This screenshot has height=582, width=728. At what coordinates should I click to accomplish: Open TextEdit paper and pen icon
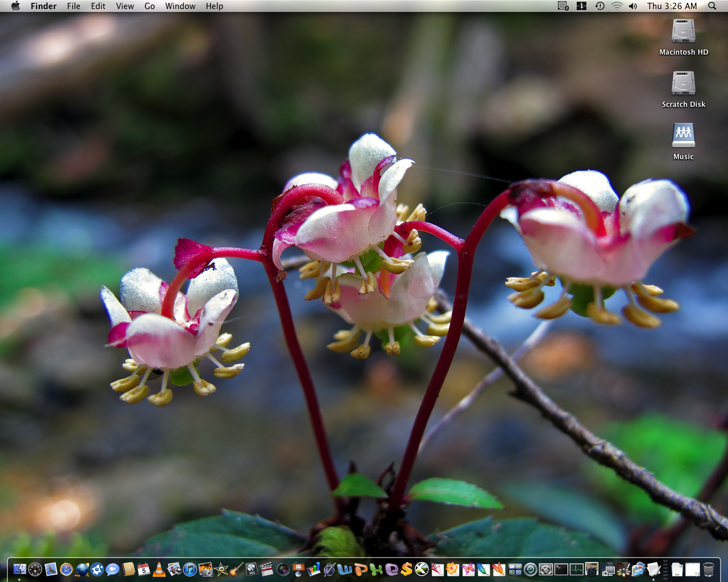pyautogui.click(x=653, y=569)
